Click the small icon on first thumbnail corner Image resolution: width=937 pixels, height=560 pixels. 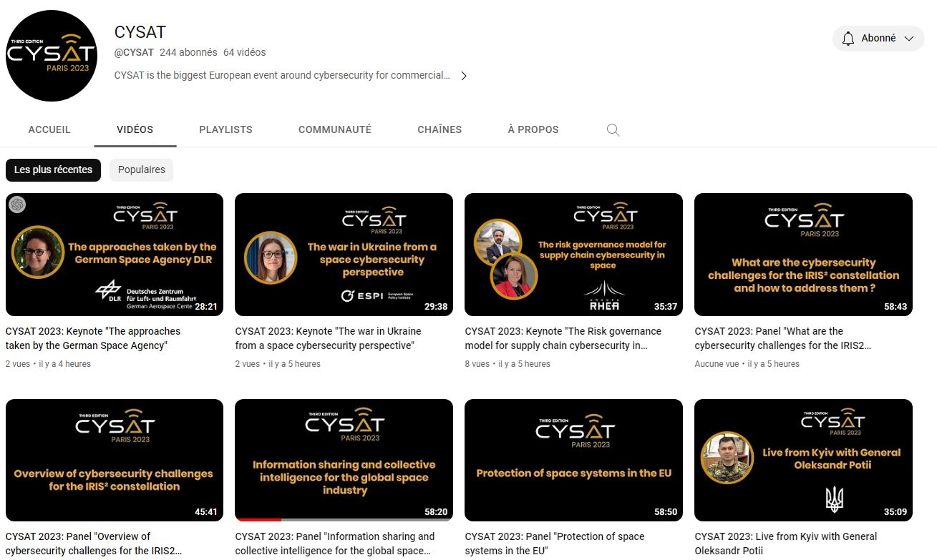point(17,205)
